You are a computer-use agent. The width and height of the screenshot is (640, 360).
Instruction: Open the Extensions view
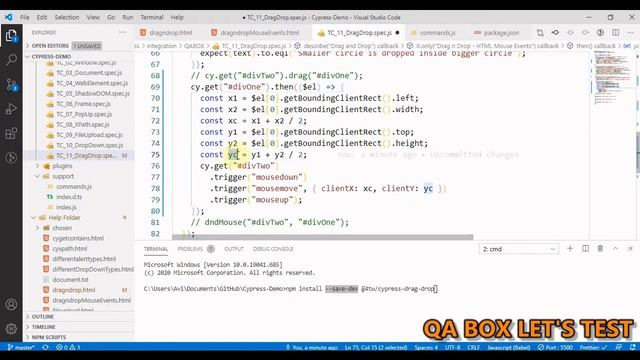pyautogui.click(x=11, y=133)
